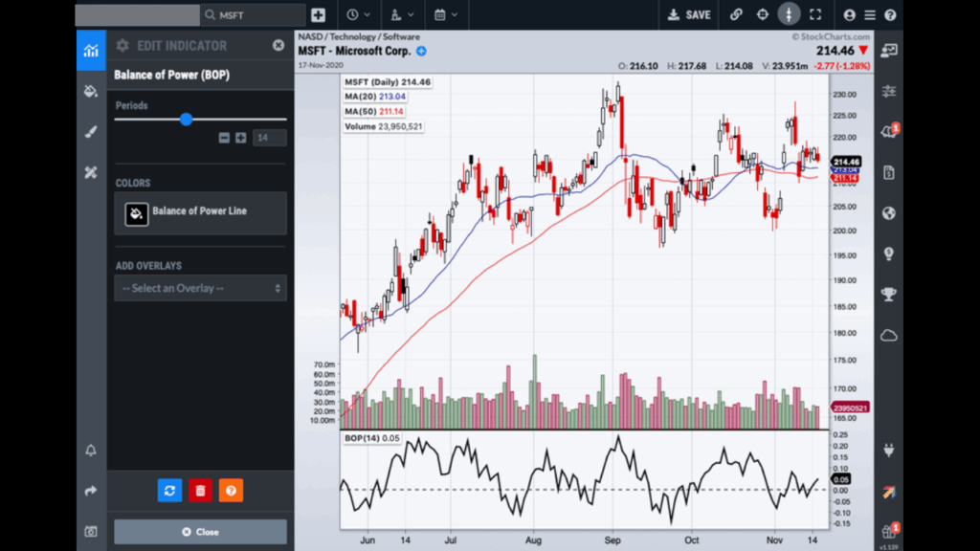Click the SAVE button

tap(689, 14)
